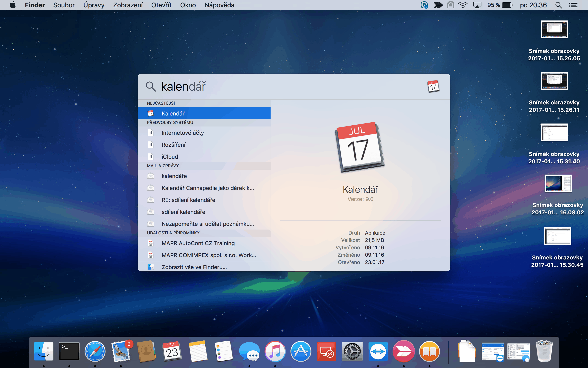Click Spotlight magnifier in menu bar

point(559,5)
